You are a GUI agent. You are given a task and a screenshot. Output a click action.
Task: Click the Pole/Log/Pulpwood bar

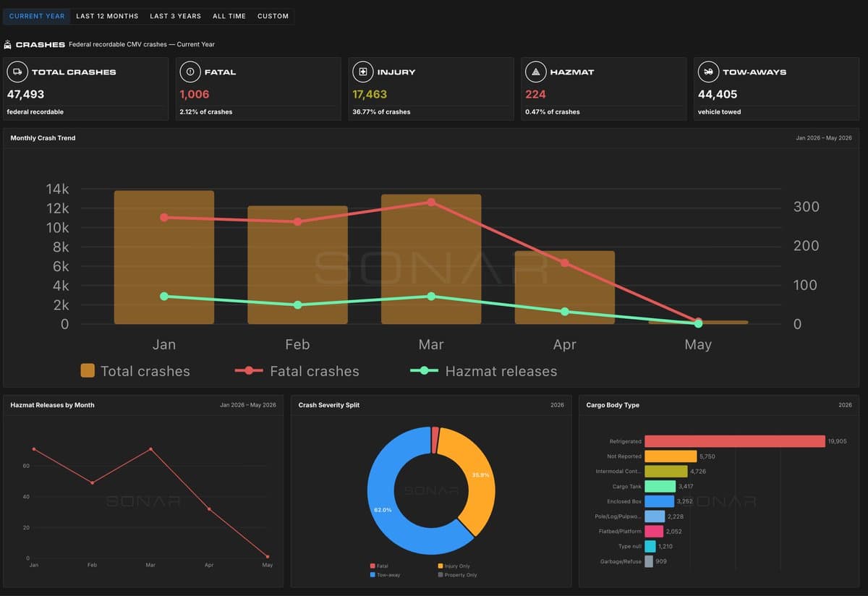pyautogui.click(x=655, y=516)
